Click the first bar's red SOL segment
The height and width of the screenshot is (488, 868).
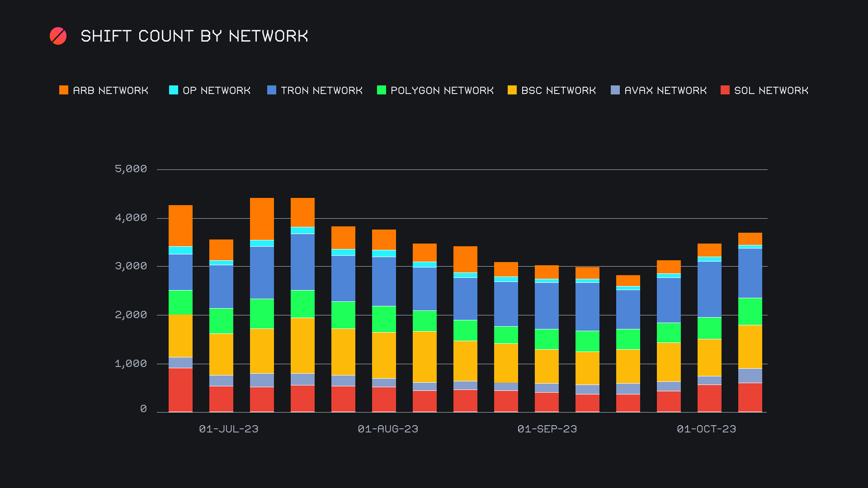(x=180, y=390)
